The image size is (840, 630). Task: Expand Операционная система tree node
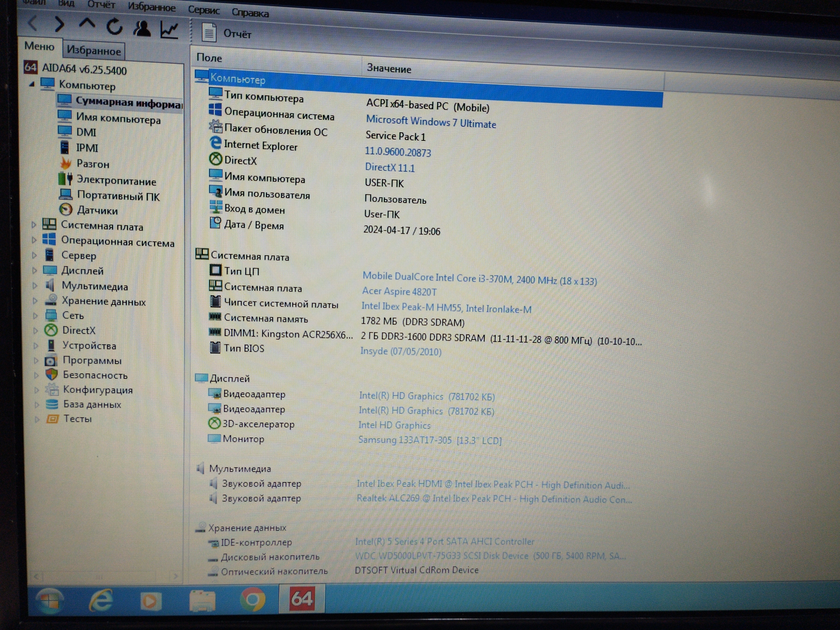(34, 240)
